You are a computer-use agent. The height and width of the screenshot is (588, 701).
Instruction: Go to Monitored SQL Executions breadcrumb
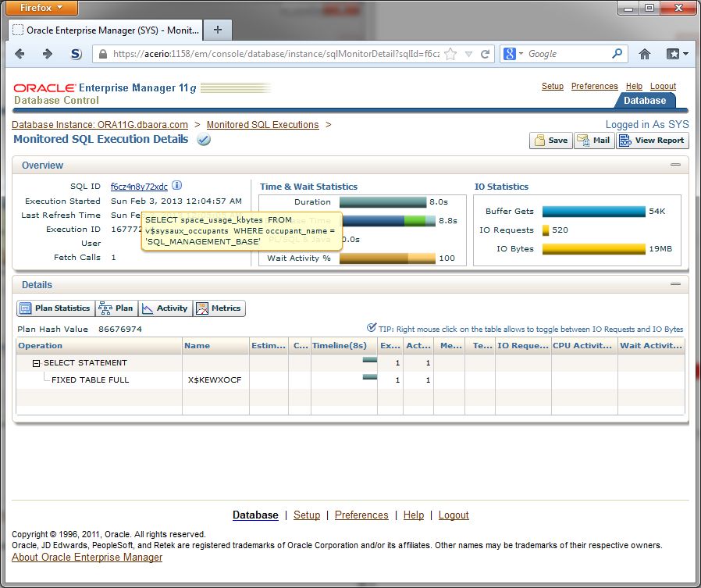click(262, 125)
